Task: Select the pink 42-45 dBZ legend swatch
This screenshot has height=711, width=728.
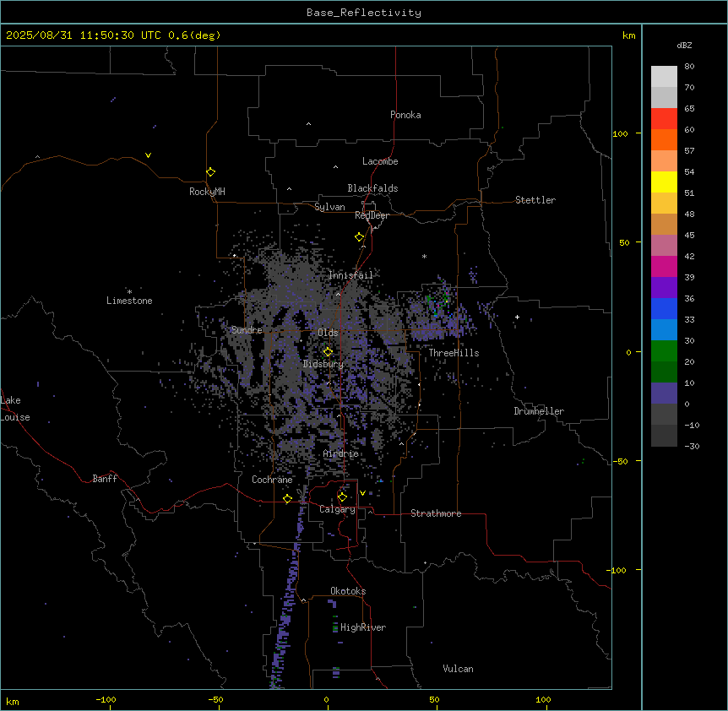Action: tap(664, 246)
